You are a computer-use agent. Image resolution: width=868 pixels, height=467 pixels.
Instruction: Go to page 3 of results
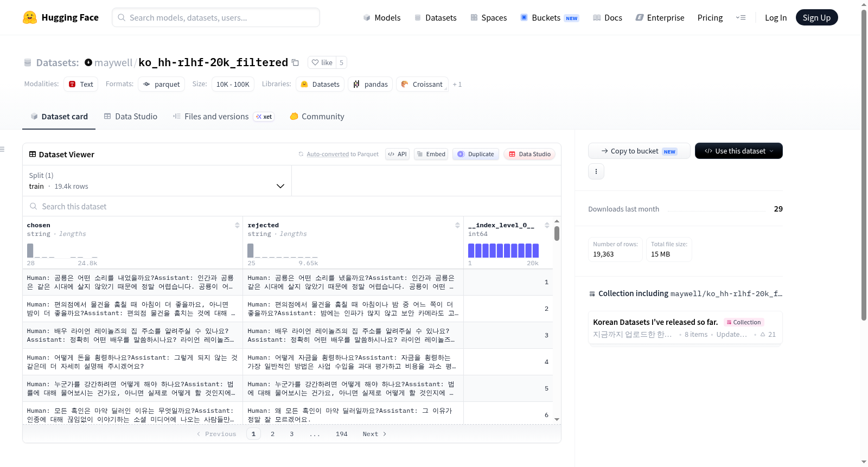292,434
